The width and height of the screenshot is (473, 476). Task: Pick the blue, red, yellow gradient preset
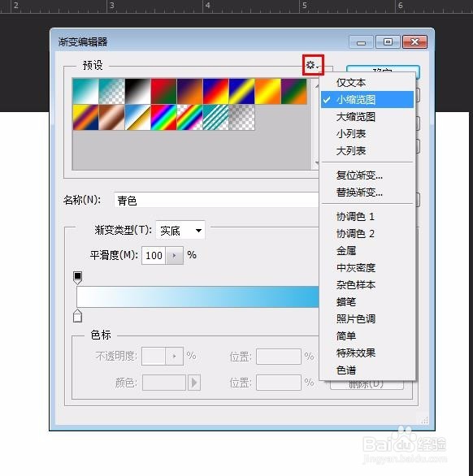pos(215,91)
